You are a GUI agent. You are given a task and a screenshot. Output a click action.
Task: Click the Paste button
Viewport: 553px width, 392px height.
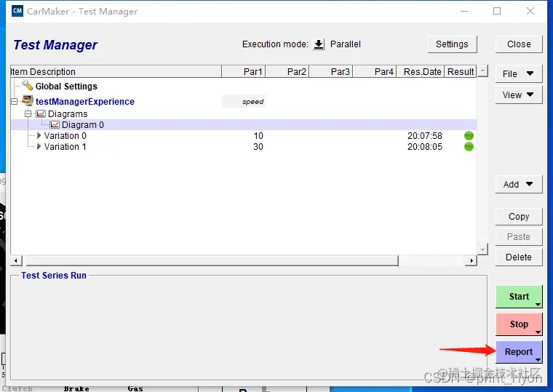coord(518,237)
